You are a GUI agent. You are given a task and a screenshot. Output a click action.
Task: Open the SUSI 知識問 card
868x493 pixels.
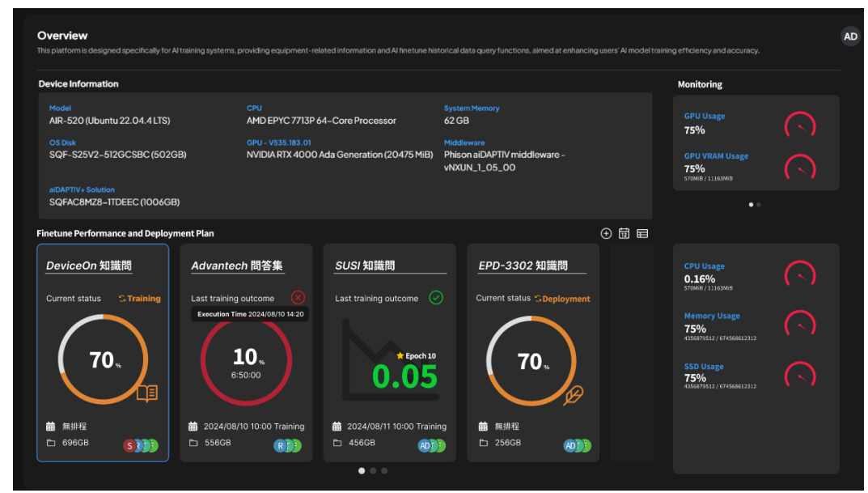[390, 353]
